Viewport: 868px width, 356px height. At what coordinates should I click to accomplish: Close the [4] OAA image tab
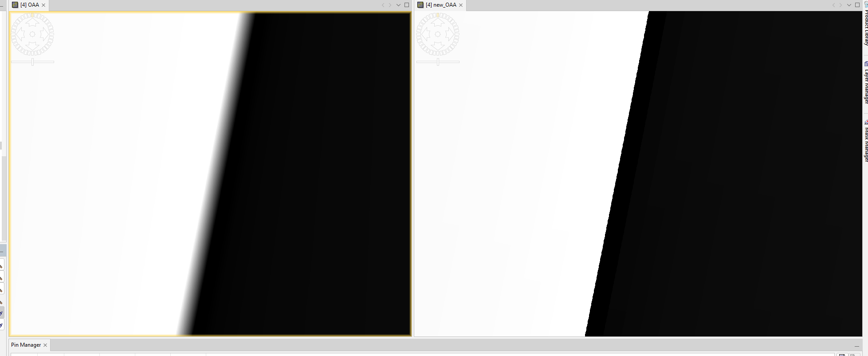coord(43,5)
